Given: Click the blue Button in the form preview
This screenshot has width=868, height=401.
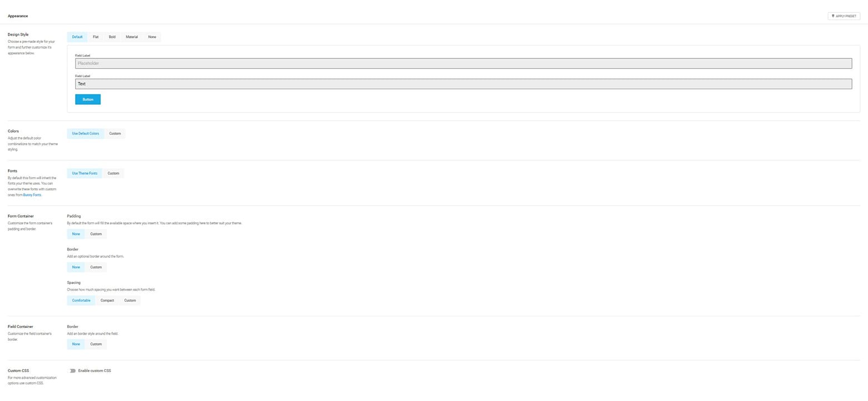Looking at the screenshot, I should [x=87, y=99].
